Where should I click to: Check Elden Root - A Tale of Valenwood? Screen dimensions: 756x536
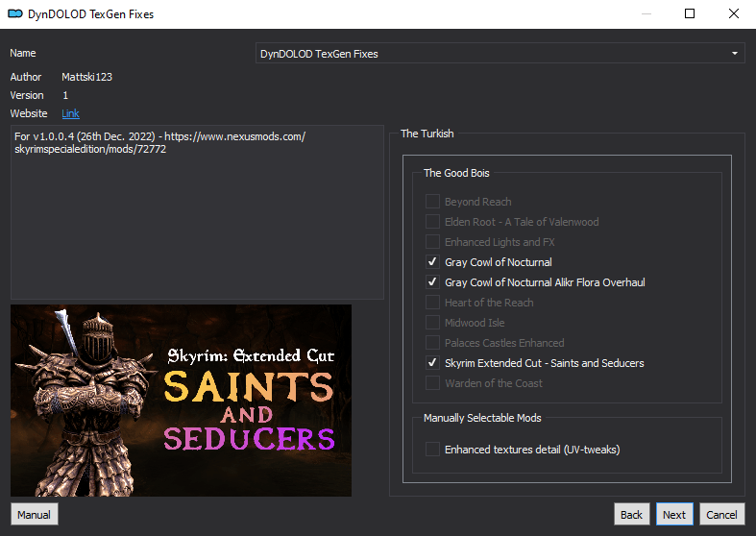[x=432, y=222]
